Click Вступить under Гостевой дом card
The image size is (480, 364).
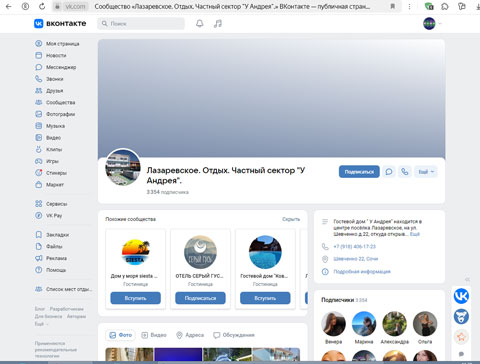tap(265, 298)
